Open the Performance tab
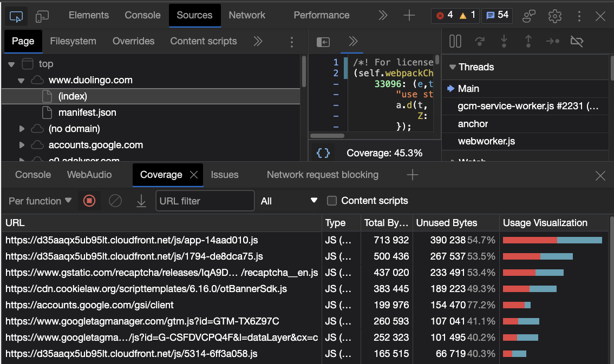This screenshot has height=364, width=614. click(322, 15)
